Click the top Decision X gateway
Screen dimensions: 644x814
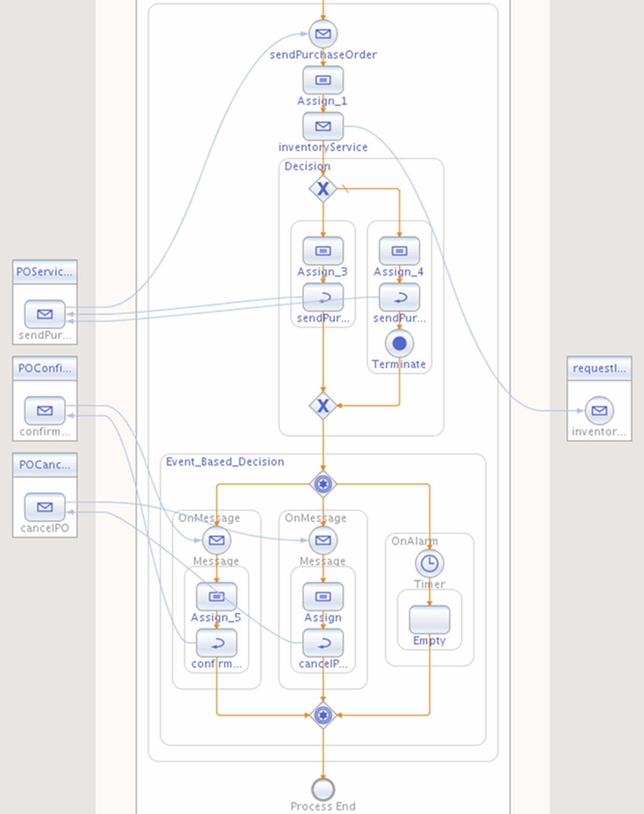pos(323,189)
